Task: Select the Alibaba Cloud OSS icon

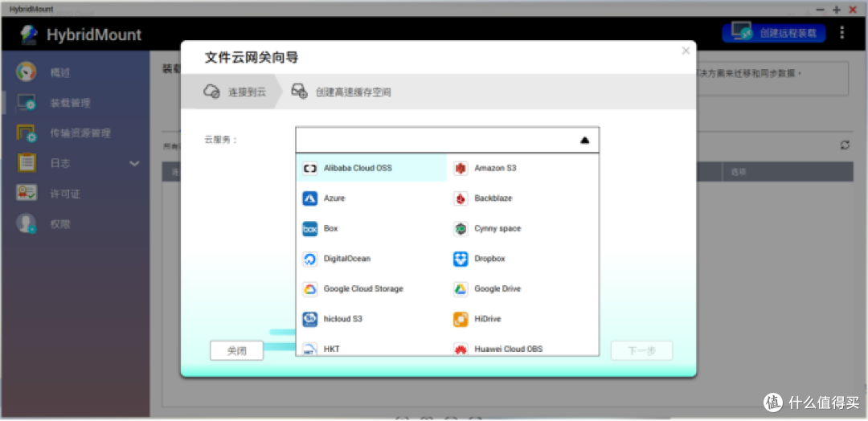Action: click(x=310, y=168)
